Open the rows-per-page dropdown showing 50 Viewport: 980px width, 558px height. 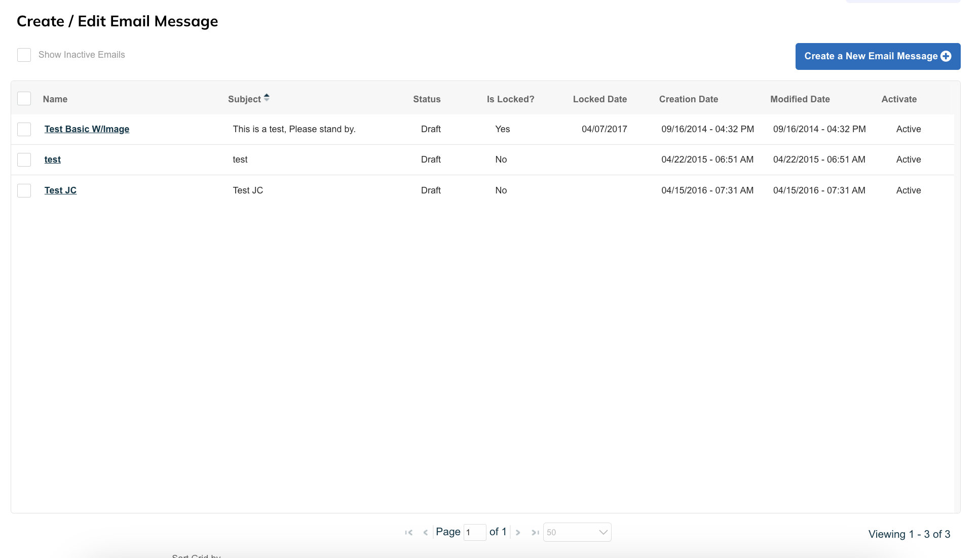point(577,532)
